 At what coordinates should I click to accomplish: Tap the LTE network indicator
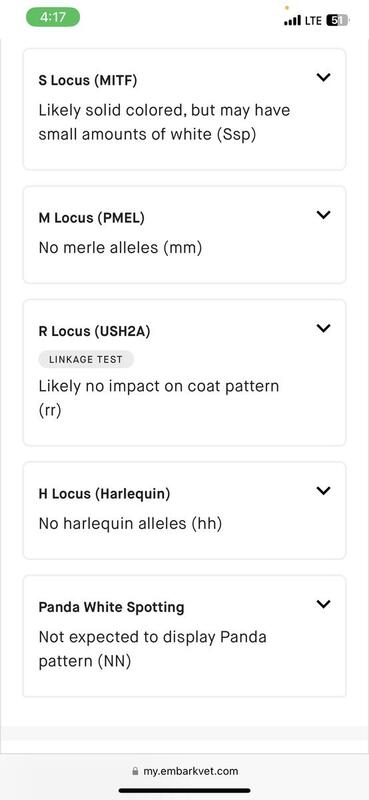click(x=313, y=21)
